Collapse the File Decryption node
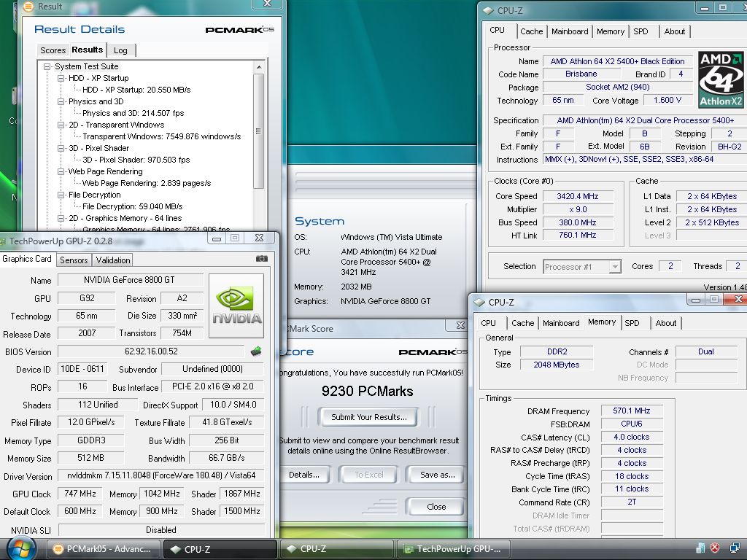Image resolution: width=747 pixels, height=560 pixels. point(61,195)
